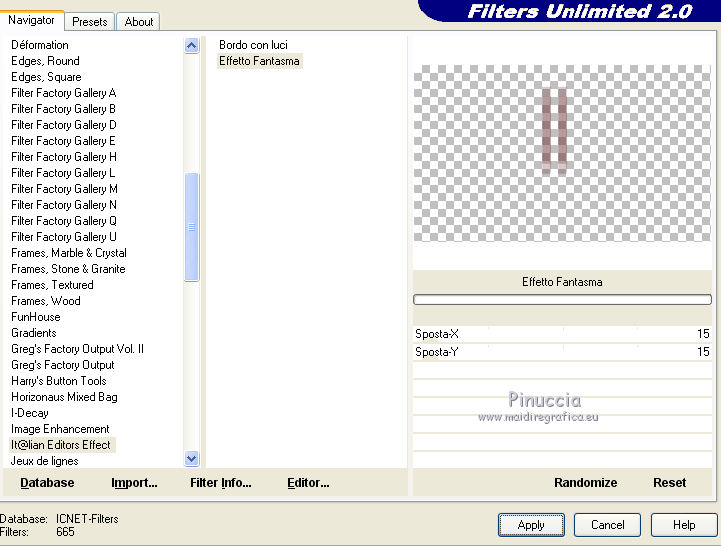Select Filter Factory Gallery H
The height and width of the screenshot is (546, 721).
coord(63,157)
